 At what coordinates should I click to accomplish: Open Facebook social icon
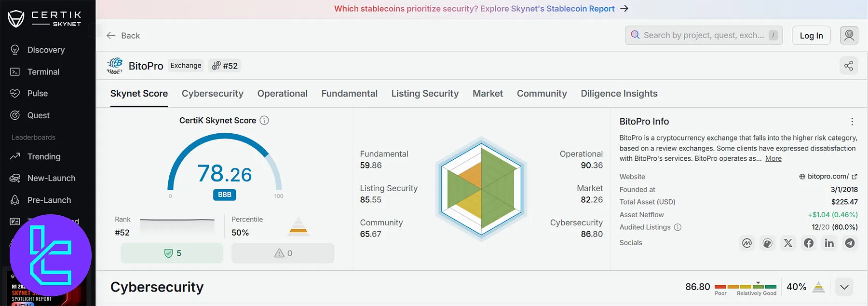pos(809,243)
